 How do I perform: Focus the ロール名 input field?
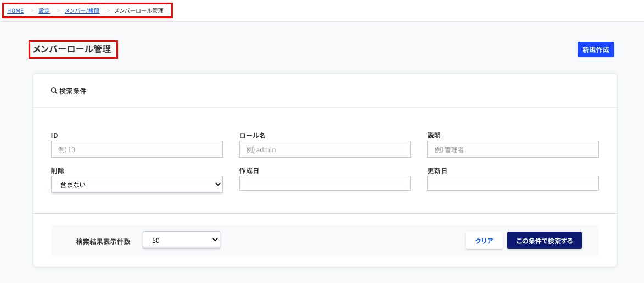pos(325,149)
